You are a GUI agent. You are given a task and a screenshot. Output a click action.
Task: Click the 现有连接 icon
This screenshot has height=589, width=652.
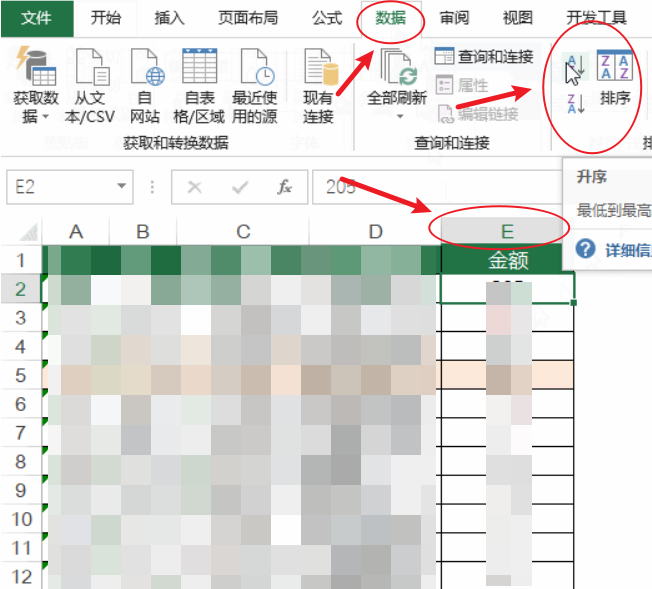(x=322, y=67)
